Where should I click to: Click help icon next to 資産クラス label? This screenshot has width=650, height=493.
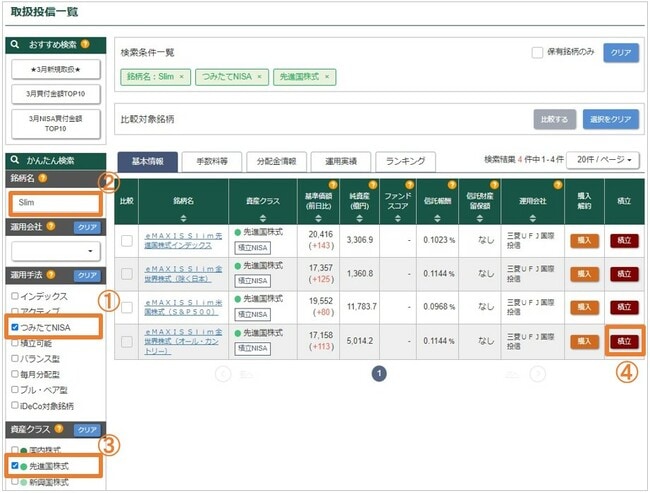(x=59, y=429)
